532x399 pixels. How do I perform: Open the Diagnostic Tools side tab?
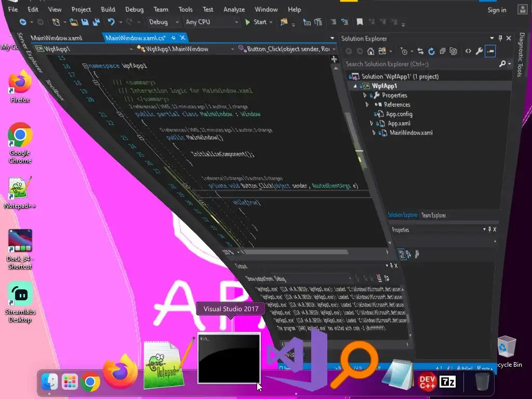point(521,55)
